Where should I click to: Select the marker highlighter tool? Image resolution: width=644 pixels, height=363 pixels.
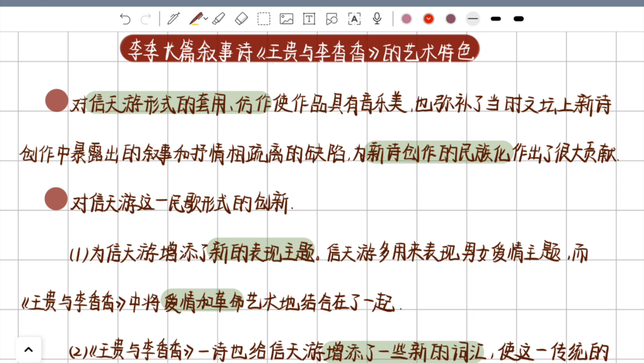pyautogui.click(x=219, y=19)
